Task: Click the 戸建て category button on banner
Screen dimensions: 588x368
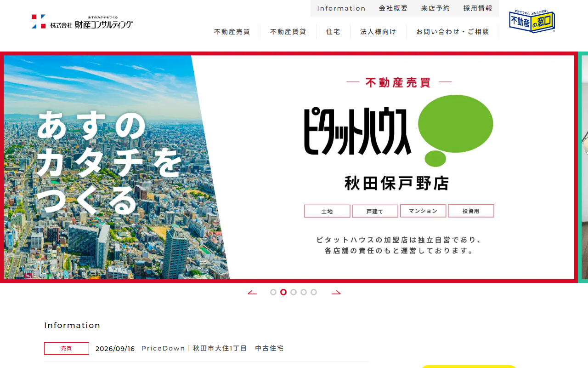Action: (x=375, y=211)
